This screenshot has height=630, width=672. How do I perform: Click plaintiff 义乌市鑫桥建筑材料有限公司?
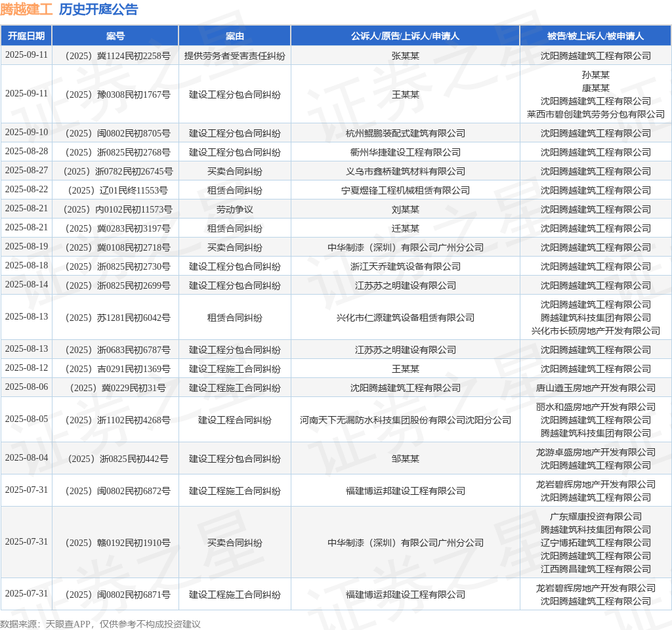click(406, 171)
